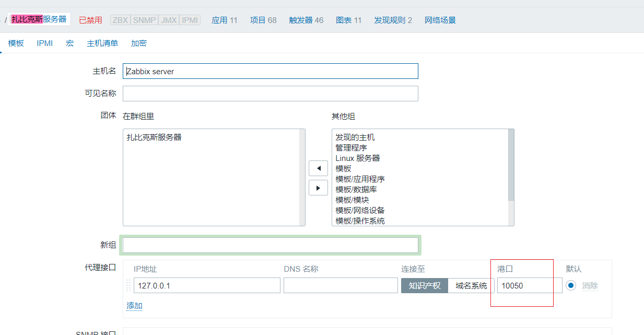Focus the 主机名 input field
This screenshot has height=335, width=644.
pyautogui.click(x=271, y=71)
